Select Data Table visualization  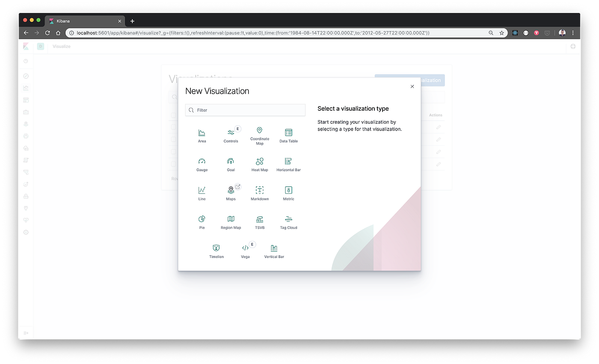pos(288,136)
